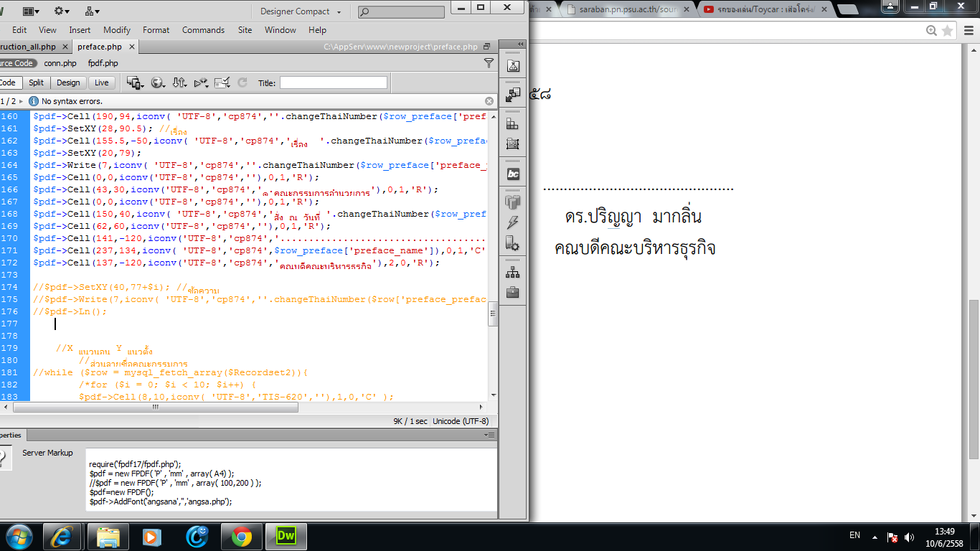Click the Multiscreen preview icon
980x551 pixels.
(135, 83)
